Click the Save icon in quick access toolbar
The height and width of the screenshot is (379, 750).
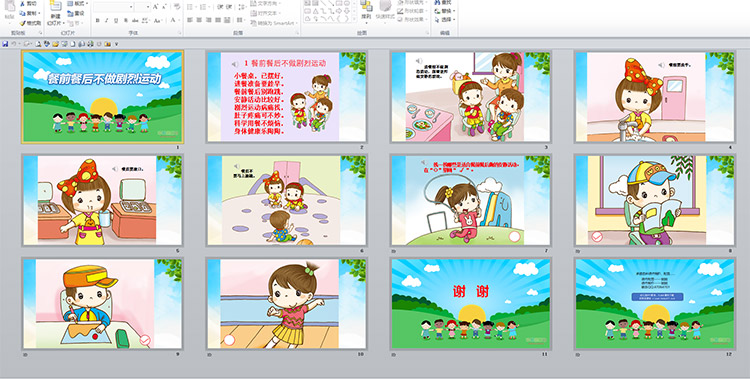5,44
